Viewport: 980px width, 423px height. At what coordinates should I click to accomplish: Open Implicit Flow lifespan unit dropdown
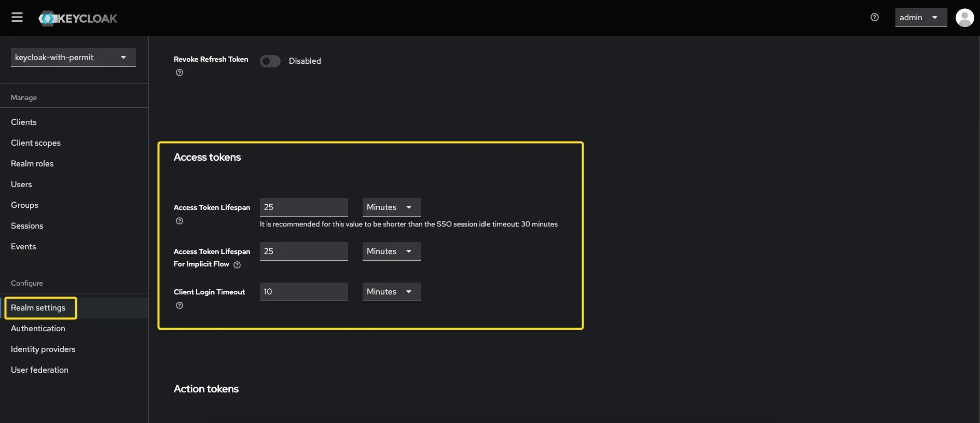[391, 251]
